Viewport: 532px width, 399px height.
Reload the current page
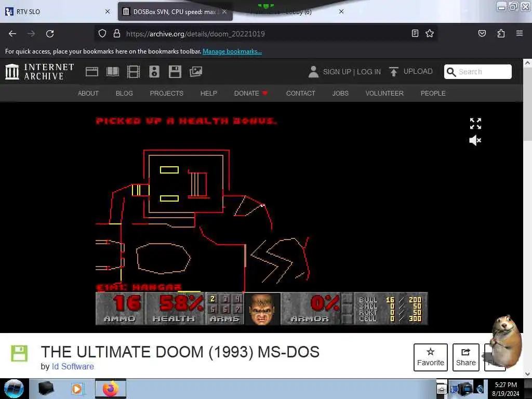pos(50,34)
